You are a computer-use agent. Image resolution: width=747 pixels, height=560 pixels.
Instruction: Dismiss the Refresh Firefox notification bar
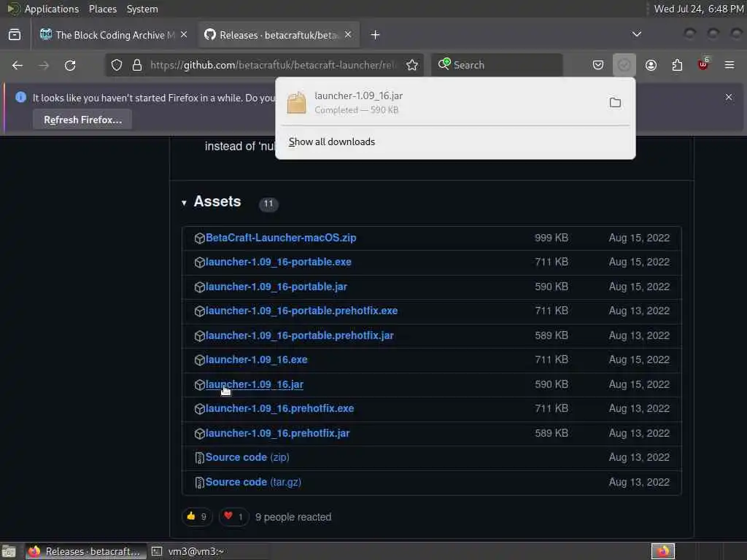pyautogui.click(x=729, y=97)
